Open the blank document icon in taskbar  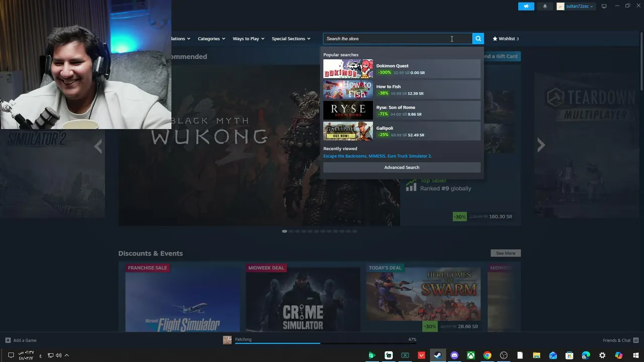pyautogui.click(x=520, y=355)
